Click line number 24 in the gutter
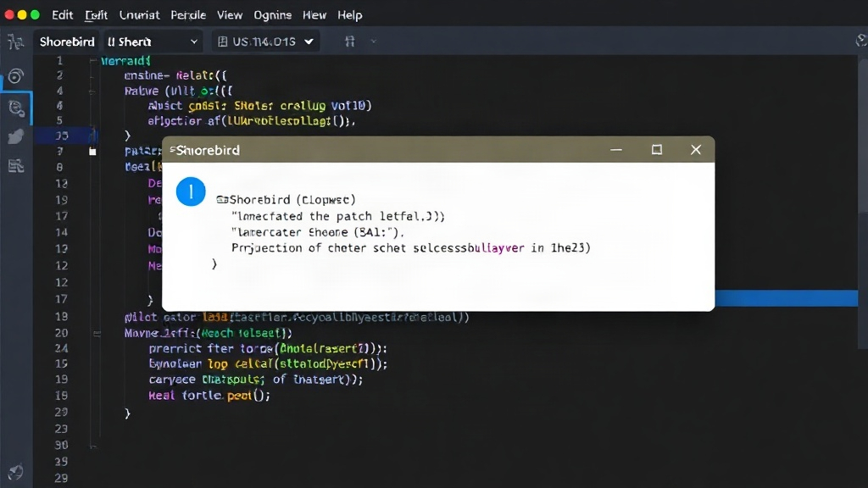The width and height of the screenshot is (868, 488). pos(61,348)
